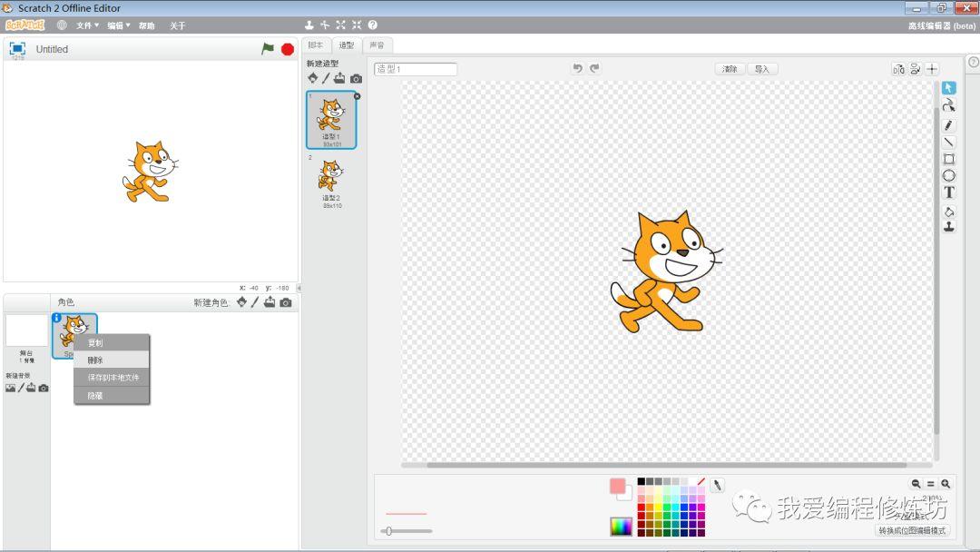Choose the Text tool

pyautogui.click(x=949, y=192)
